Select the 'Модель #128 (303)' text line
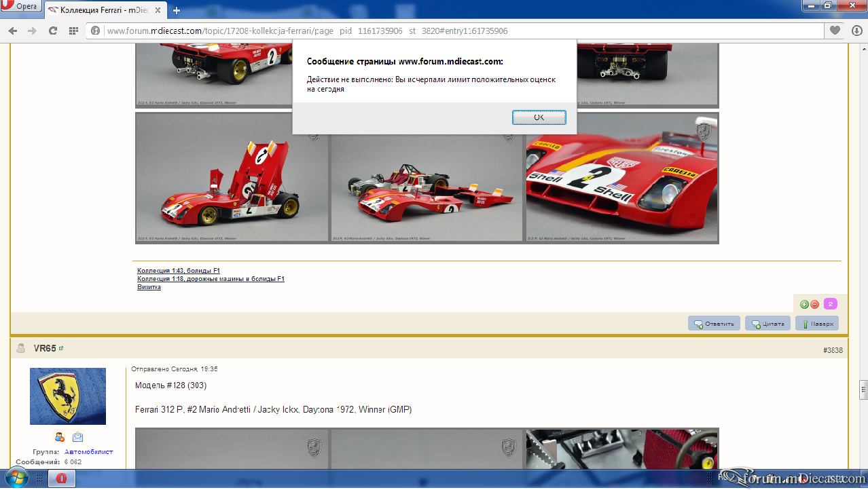The image size is (868, 490). click(x=170, y=385)
